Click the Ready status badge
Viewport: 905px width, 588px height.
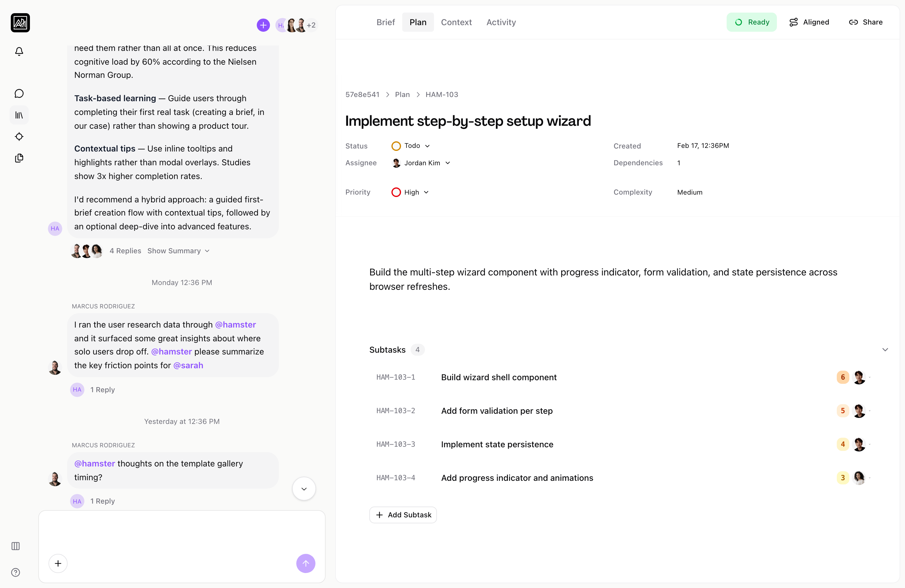751,22
